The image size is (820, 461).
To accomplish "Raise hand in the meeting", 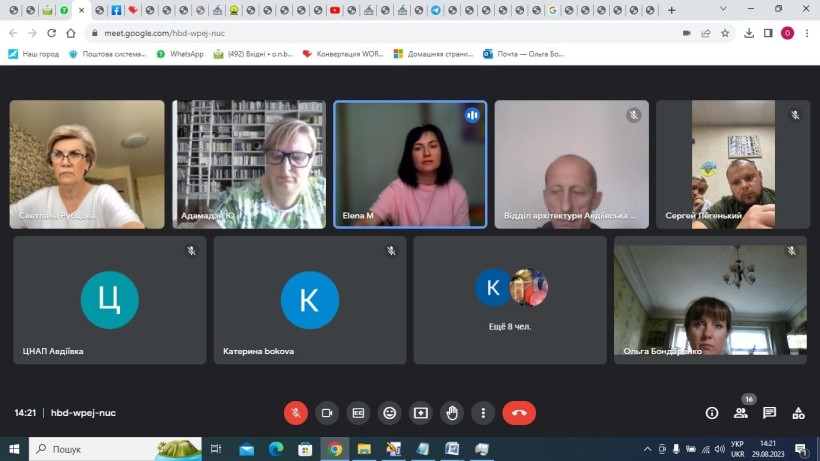I will pyautogui.click(x=452, y=412).
